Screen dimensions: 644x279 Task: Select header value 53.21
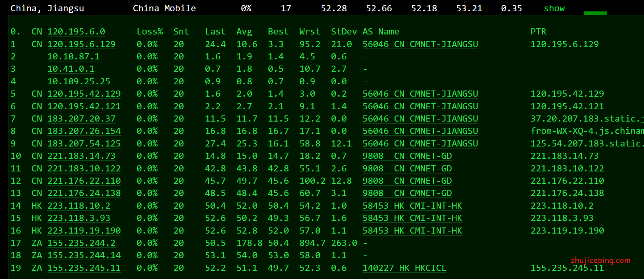pos(469,9)
